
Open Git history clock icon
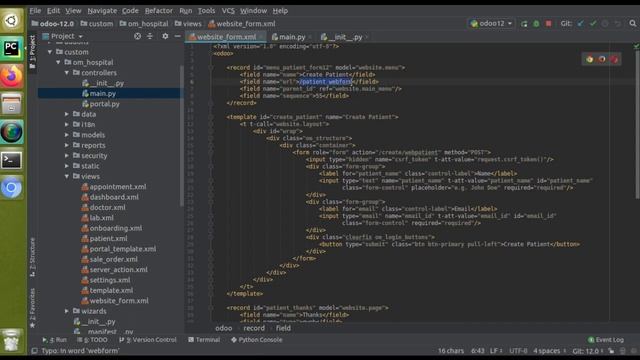605,24
